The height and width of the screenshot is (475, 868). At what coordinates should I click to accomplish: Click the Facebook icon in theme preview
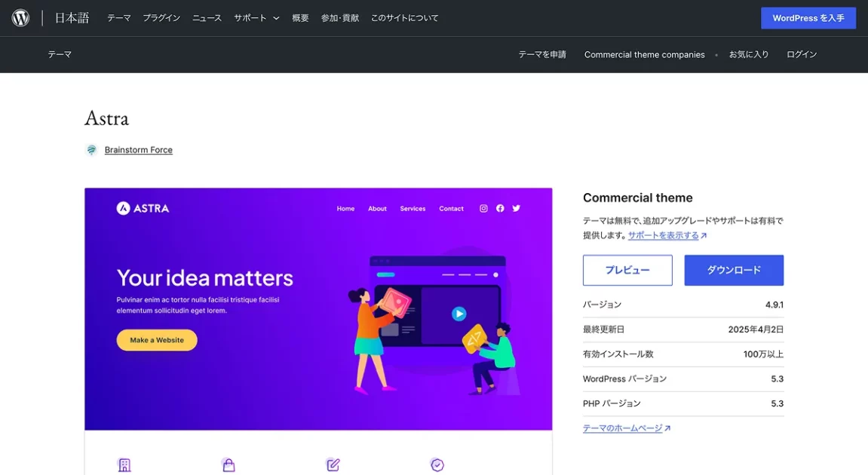(x=500, y=208)
